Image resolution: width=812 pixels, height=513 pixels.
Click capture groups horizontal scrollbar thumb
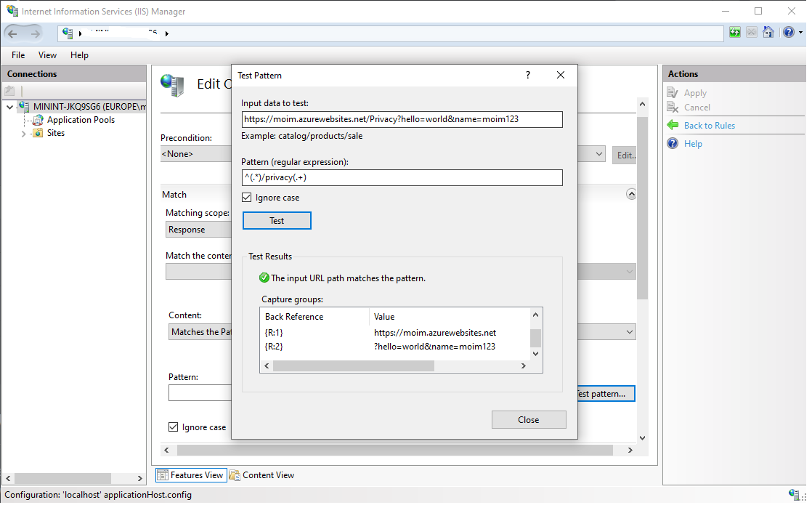(x=354, y=365)
